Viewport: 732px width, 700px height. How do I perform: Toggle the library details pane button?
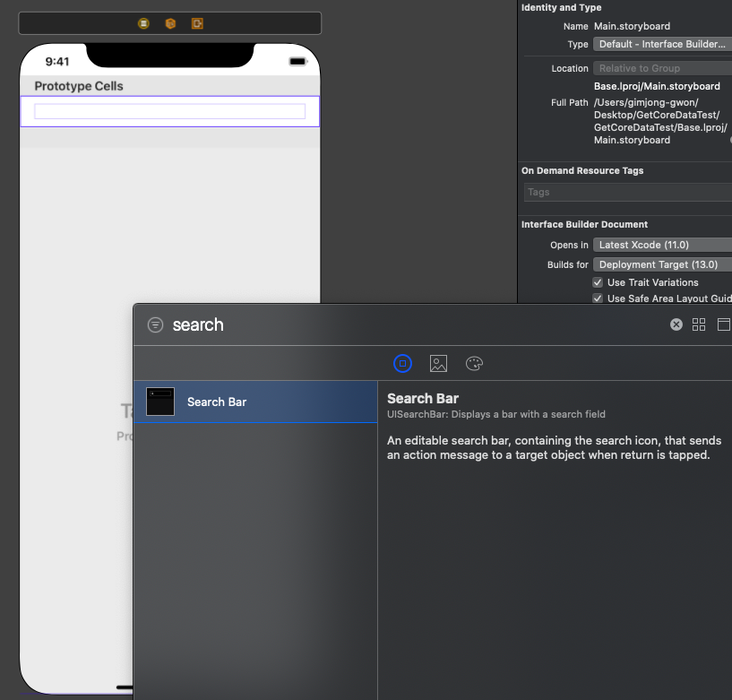[x=724, y=324]
